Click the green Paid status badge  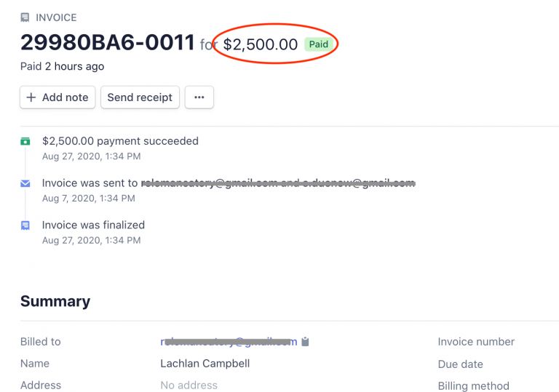tap(319, 44)
